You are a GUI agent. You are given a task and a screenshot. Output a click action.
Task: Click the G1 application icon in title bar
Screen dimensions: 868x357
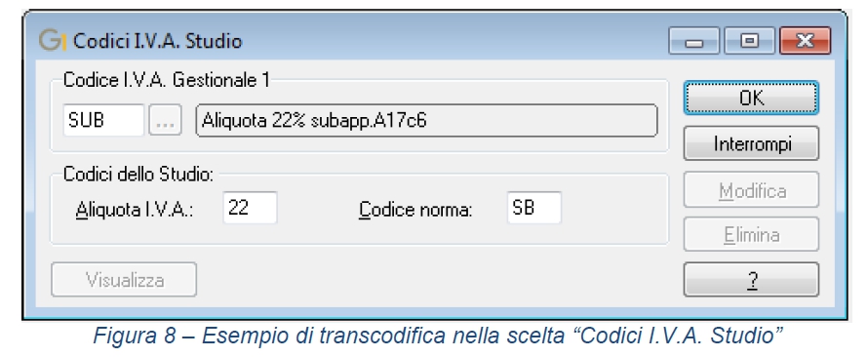[53, 41]
